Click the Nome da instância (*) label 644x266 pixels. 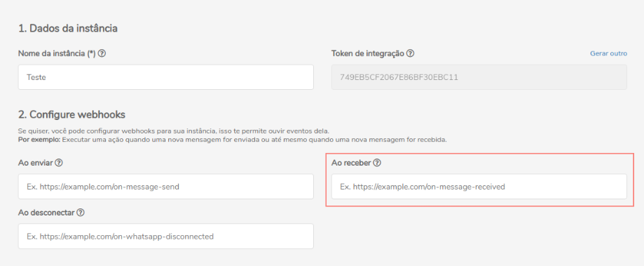(x=57, y=53)
